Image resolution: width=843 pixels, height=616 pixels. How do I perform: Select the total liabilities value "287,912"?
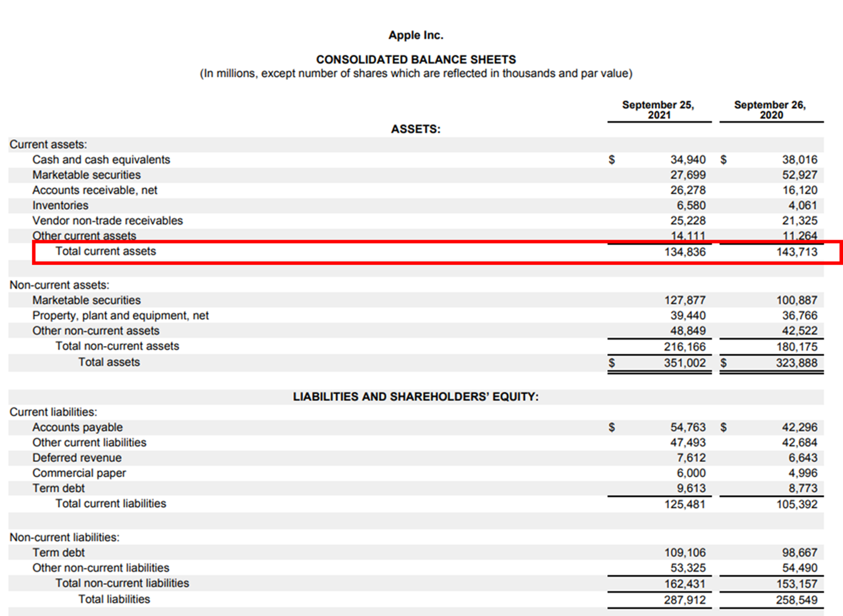[x=685, y=600]
